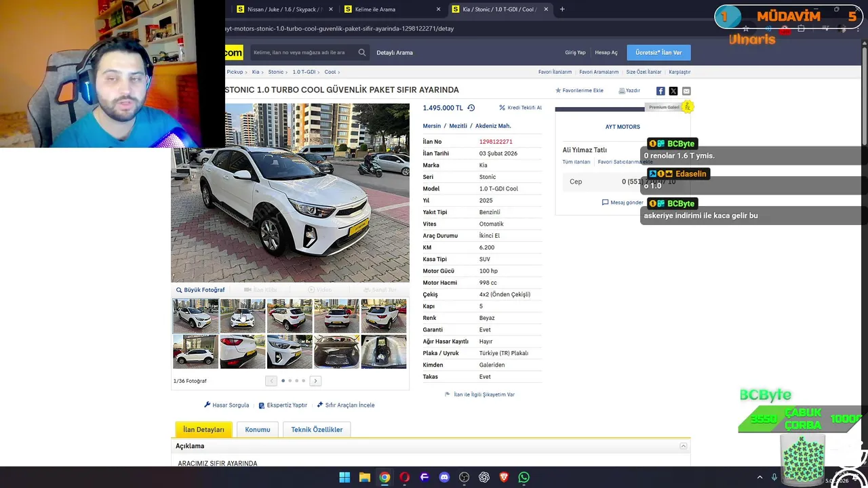Click Ücretsiz İlan Ver button
Screen dimensions: 868x488
pyautogui.click(x=658, y=52)
